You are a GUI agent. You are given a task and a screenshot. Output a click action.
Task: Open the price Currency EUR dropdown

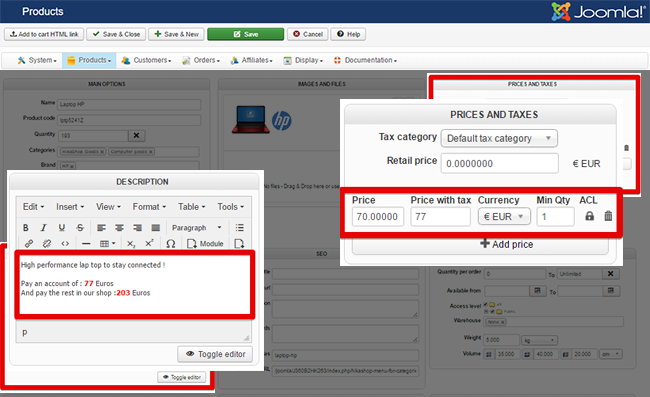coord(504,216)
